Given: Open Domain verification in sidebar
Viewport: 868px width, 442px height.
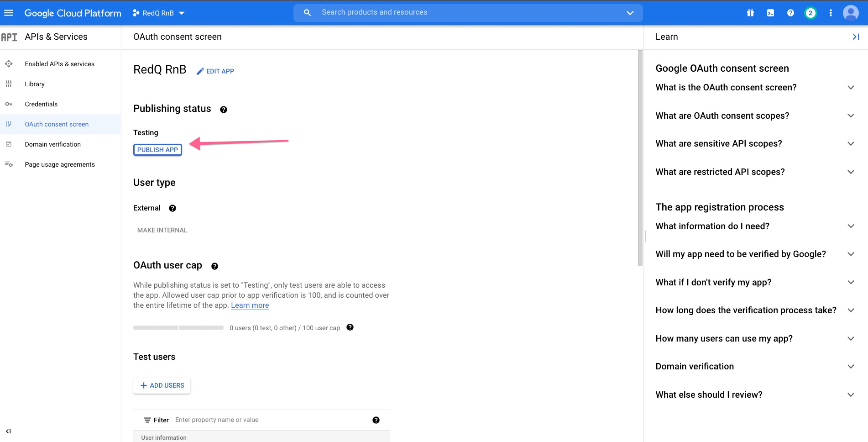Looking at the screenshot, I should pos(60,144).
